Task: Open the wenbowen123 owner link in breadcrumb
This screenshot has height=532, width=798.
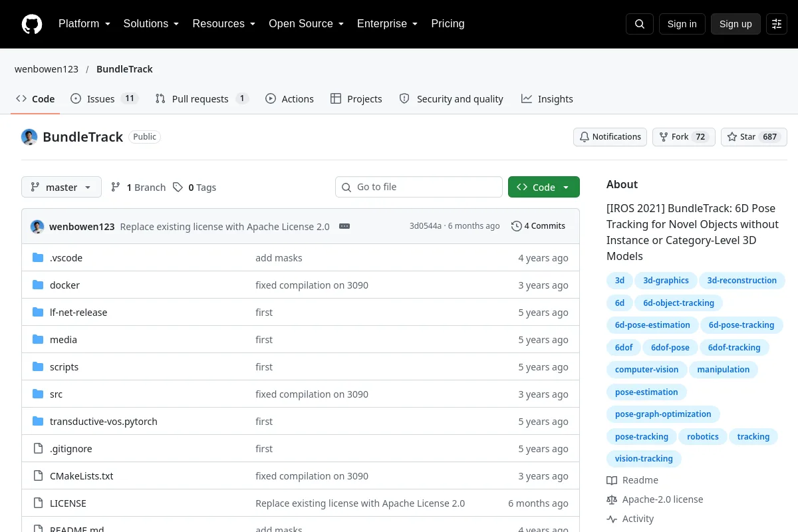Action: click(x=47, y=69)
